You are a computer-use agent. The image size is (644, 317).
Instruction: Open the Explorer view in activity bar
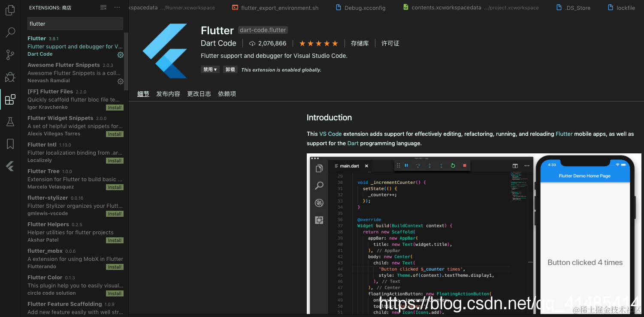10,10
